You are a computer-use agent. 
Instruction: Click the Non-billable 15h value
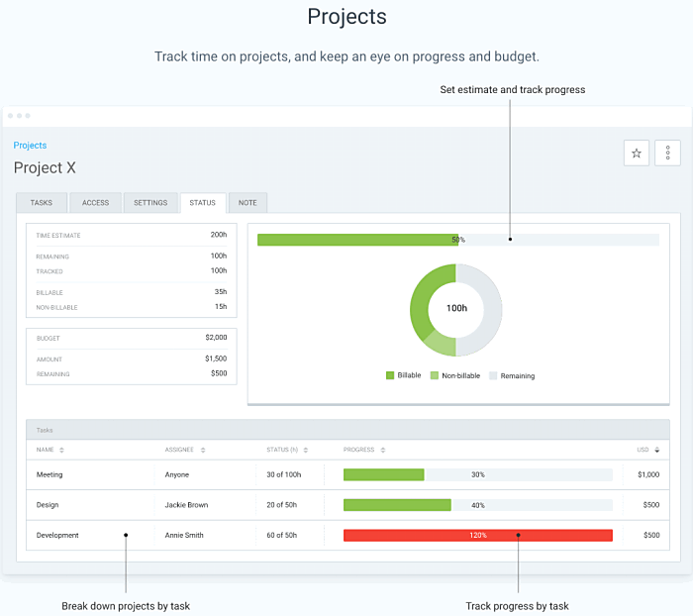pyautogui.click(x=221, y=306)
